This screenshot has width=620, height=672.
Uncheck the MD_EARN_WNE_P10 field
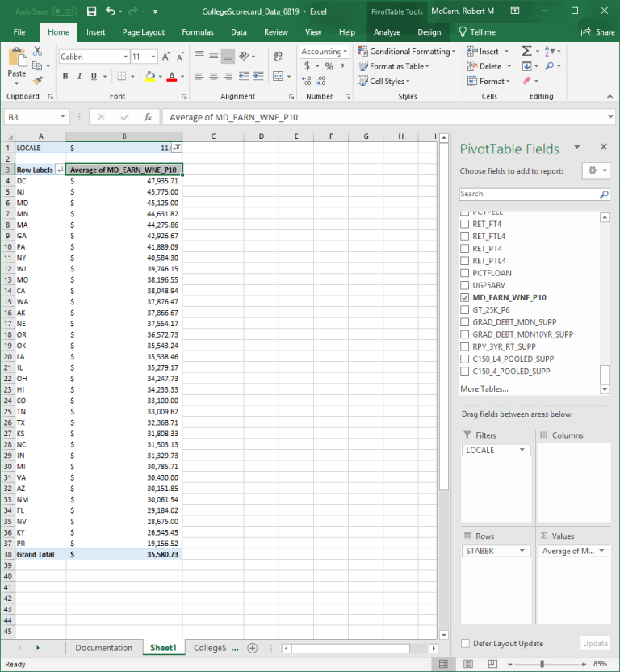[464, 297]
